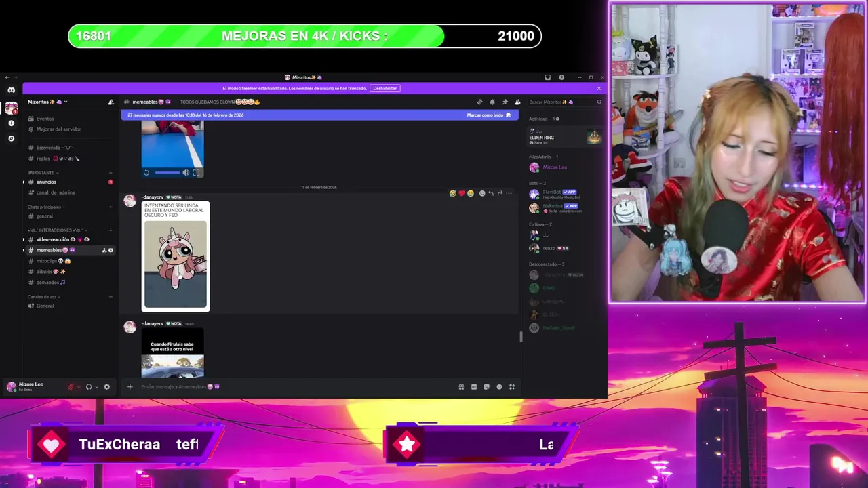Image resolution: width=868 pixels, height=488 pixels.
Task: Open the message more options dots
Action: (509, 193)
